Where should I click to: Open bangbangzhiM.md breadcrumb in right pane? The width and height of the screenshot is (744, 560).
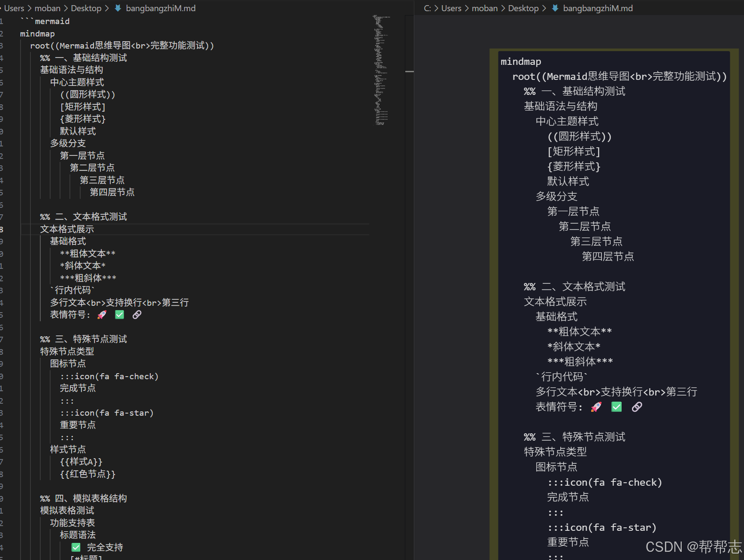598,8
